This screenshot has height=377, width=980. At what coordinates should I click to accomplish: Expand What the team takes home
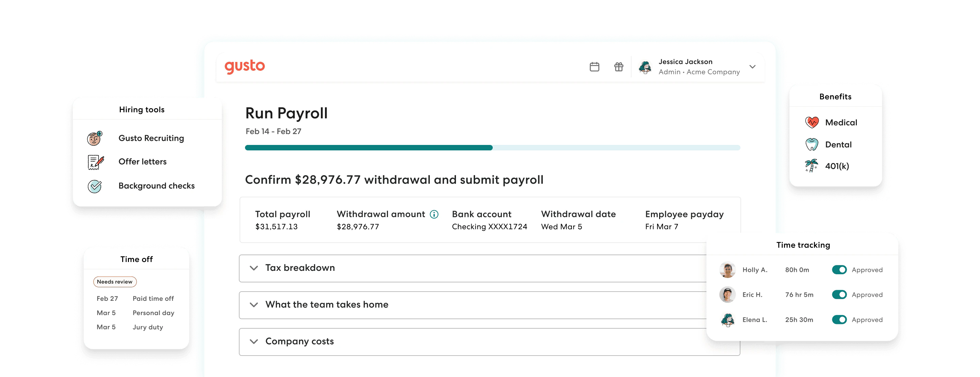pos(473,305)
